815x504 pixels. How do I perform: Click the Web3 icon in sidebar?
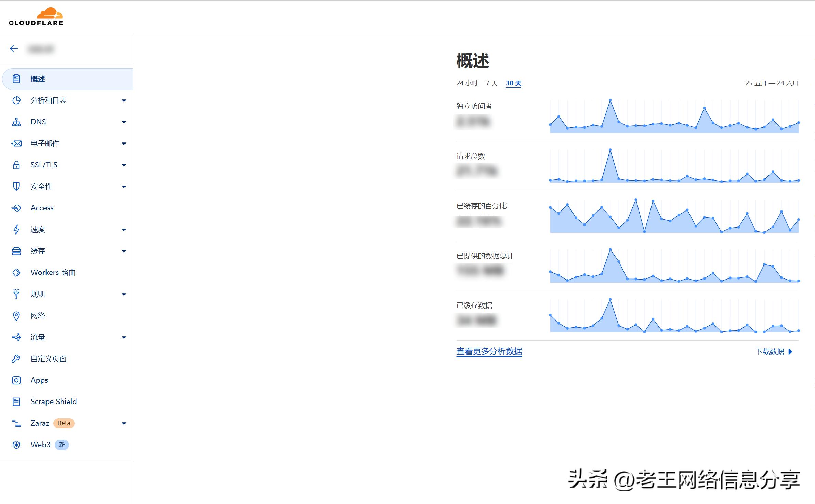pyautogui.click(x=16, y=445)
